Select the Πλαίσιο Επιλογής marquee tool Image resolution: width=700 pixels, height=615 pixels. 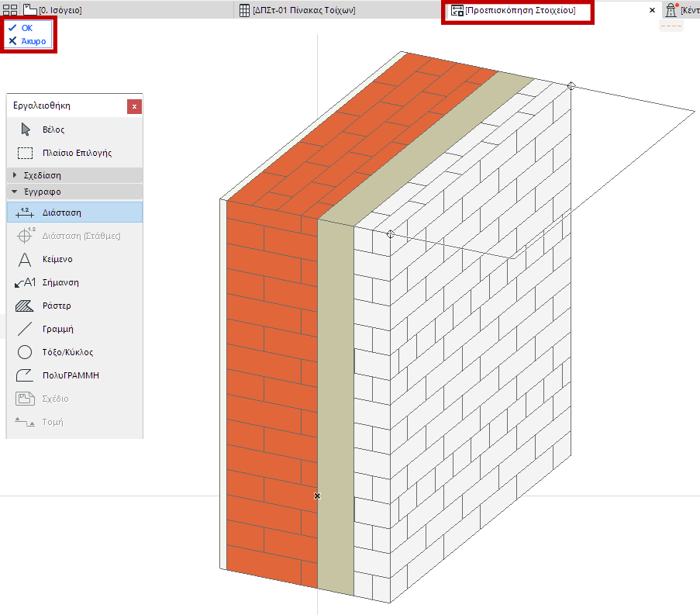74,153
